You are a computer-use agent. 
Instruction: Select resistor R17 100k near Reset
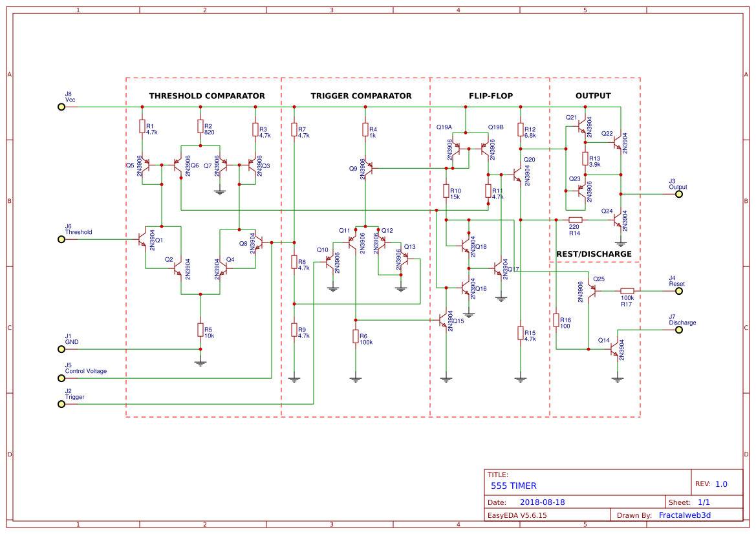point(627,291)
